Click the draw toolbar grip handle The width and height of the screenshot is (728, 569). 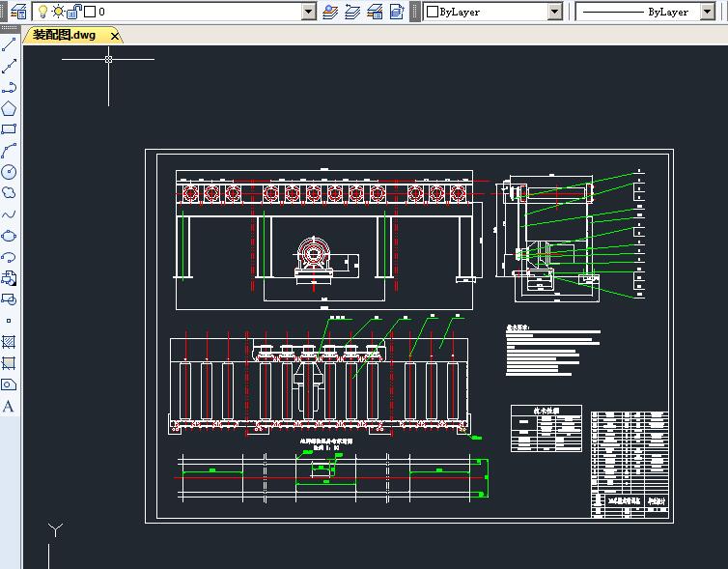click(9, 28)
